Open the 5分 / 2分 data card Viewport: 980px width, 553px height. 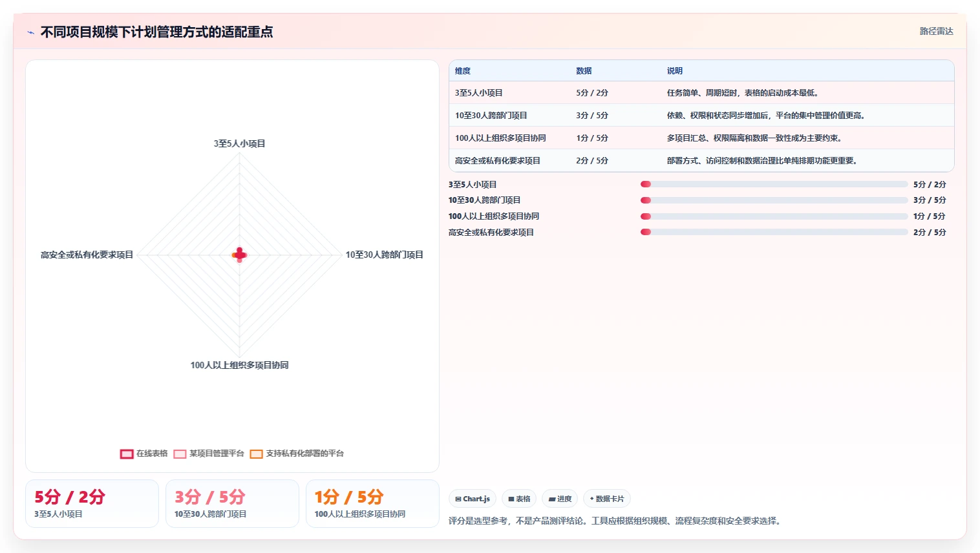click(92, 503)
